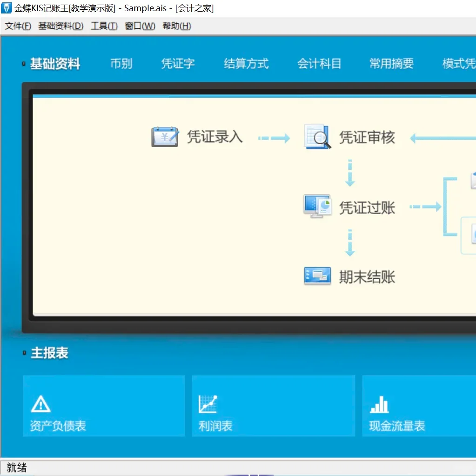Click the 凭证审核 magnifier icon
The height and width of the screenshot is (476, 476).
point(317,137)
